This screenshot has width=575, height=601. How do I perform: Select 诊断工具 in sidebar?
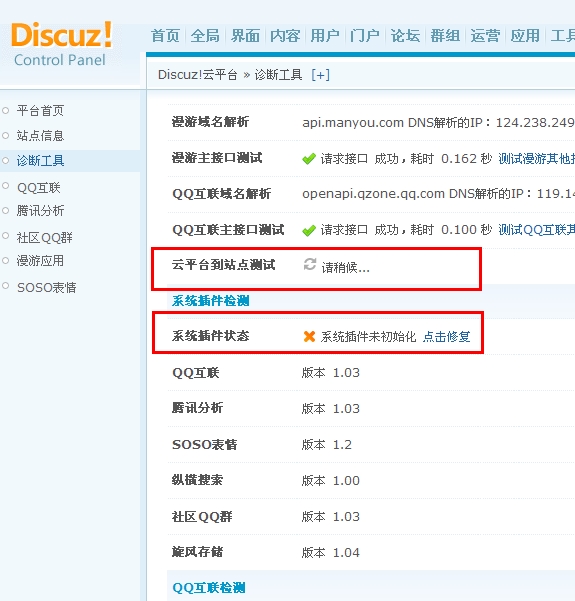[40, 161]
